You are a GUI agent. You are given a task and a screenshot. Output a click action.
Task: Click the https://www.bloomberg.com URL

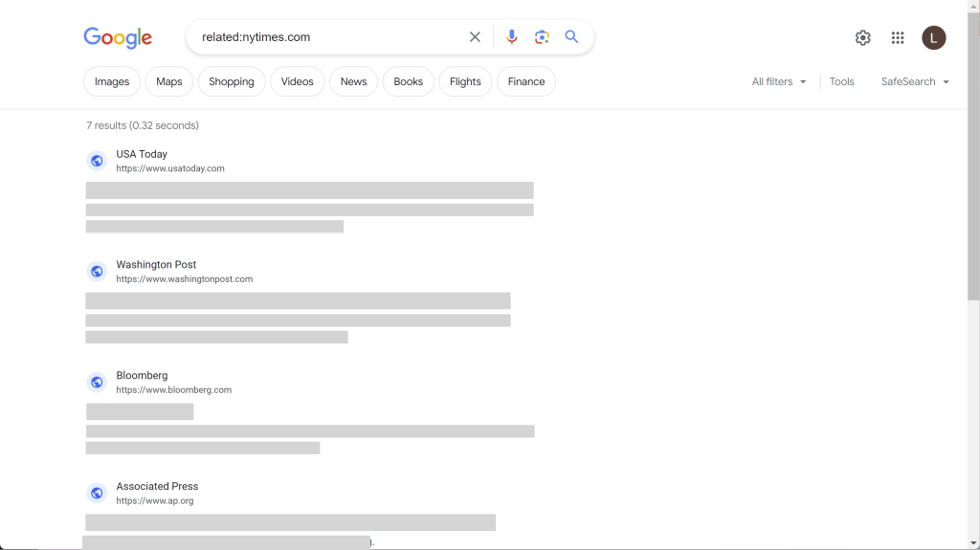174,389
